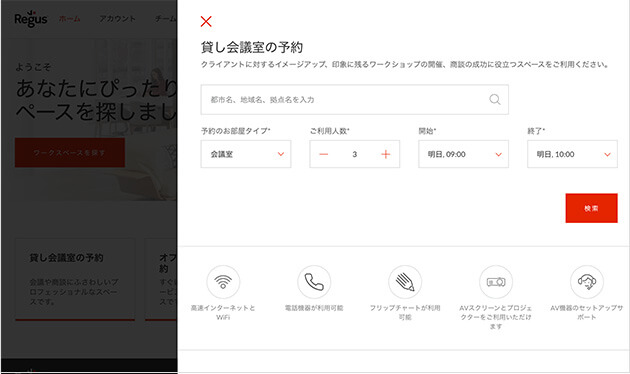Click AV機器のセットアップサポート label

[587, 313]
